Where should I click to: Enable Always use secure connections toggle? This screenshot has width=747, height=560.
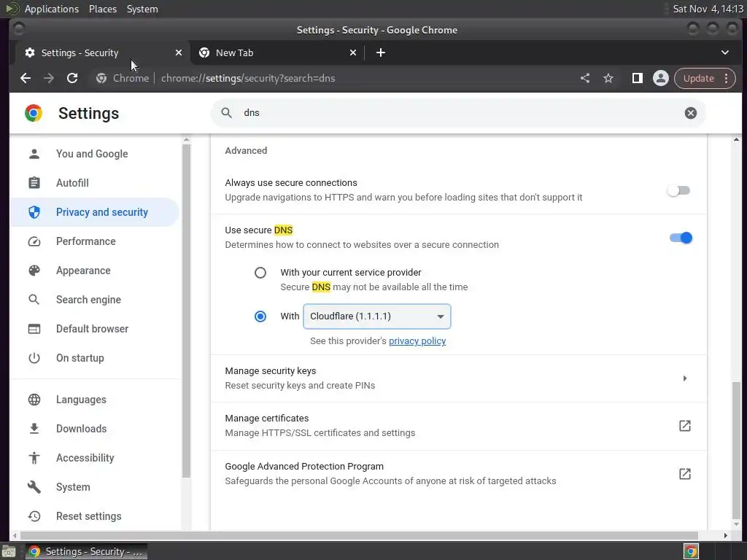coord(678,190)
